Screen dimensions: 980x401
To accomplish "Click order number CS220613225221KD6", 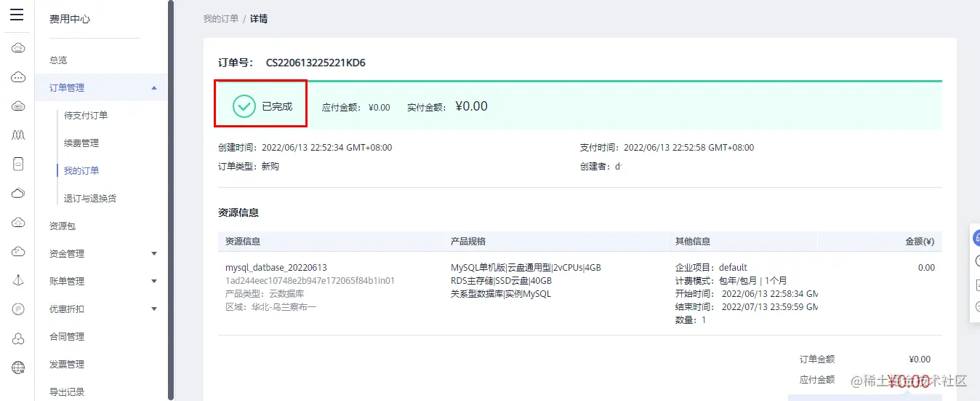I will pyautogui.click(x=316, y=63).
